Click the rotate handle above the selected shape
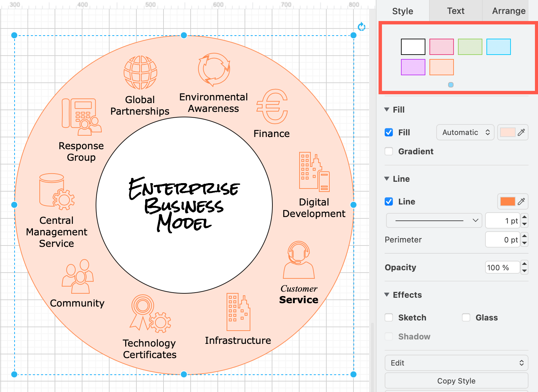 coord(362,26)
